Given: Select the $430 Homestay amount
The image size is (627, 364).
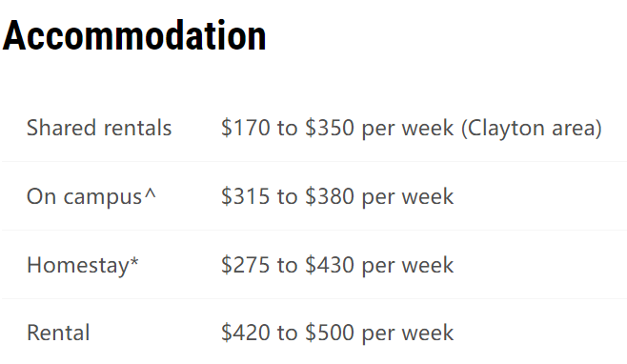Looking at the screenshot, I should click(330, 265).
